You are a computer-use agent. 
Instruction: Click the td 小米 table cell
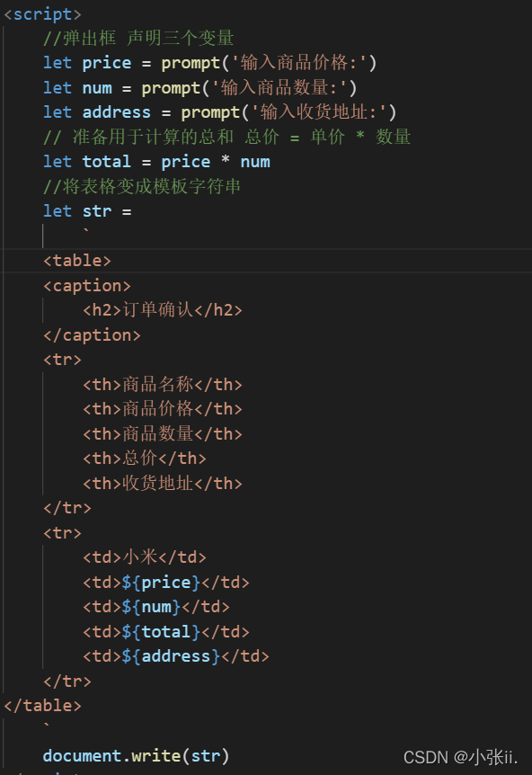(x=145, y=557)
